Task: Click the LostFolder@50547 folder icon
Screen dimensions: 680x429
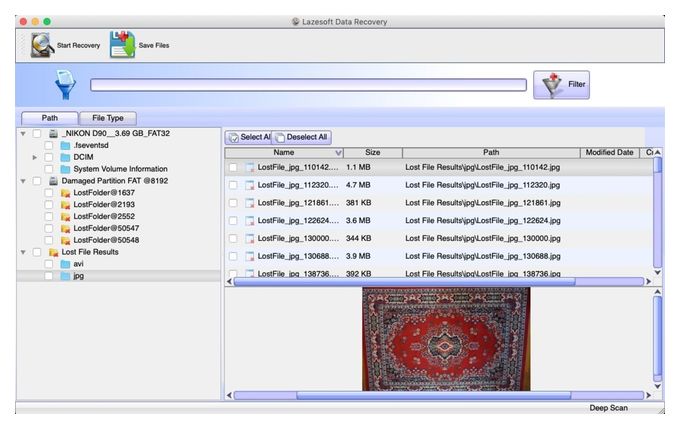Action: click(65, 228)
